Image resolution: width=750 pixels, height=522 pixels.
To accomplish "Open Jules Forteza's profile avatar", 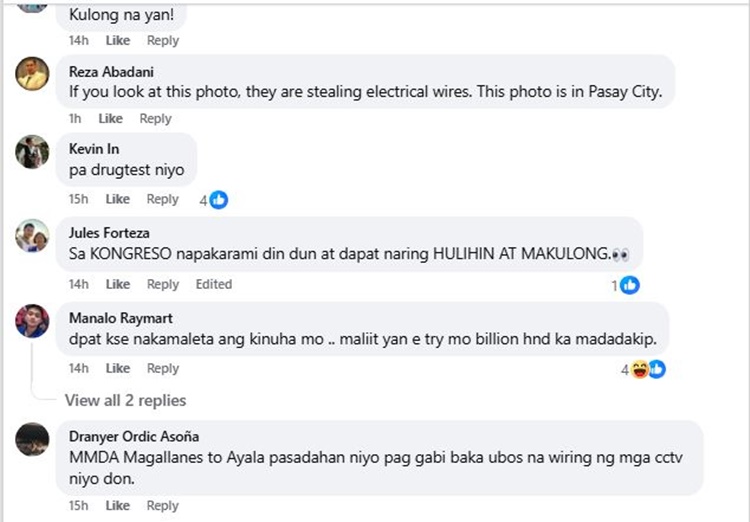I will [x=33, y=236].
